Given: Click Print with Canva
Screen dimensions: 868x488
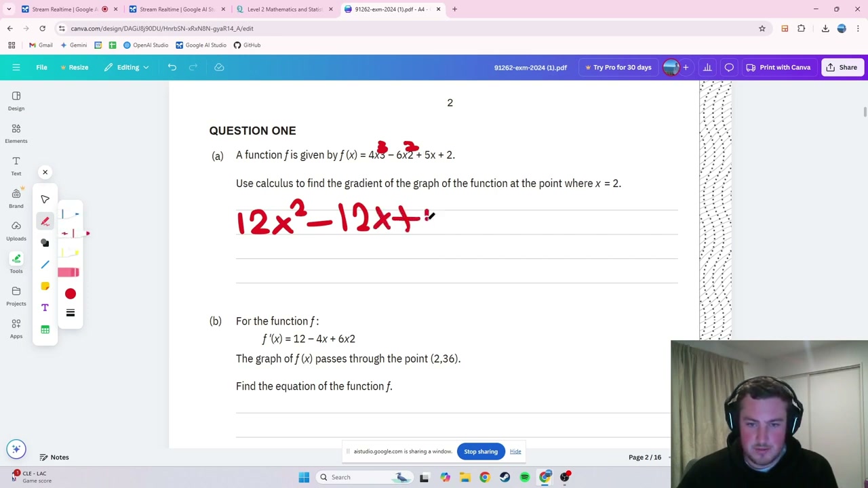Looking at the screenshot, I should pyautogui.click(x=778, y=67).
